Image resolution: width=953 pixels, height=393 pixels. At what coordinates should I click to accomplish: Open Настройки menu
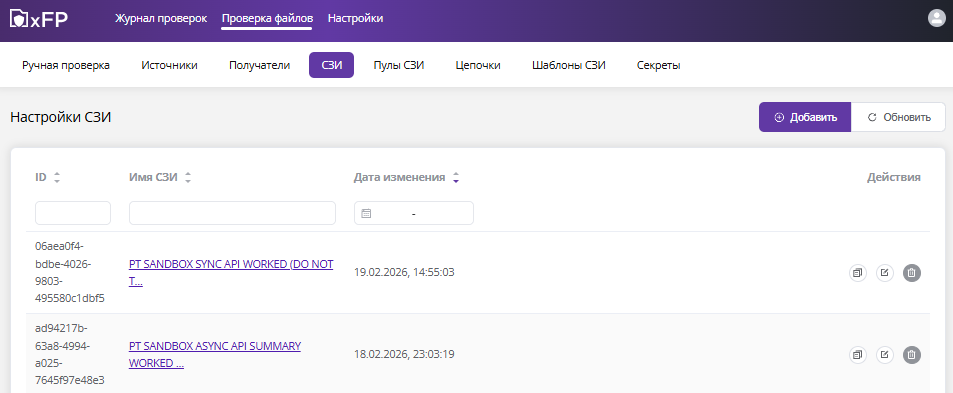coord(356,18)
